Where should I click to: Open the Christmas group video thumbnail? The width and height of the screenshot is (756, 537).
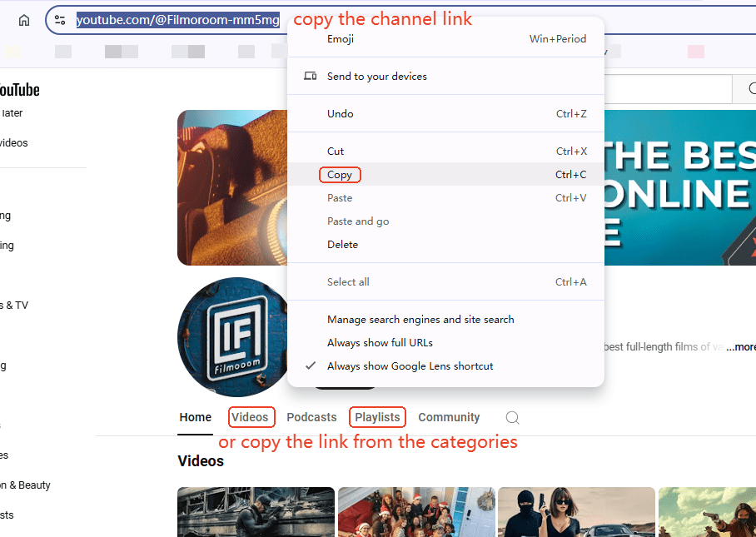point(415,512)
